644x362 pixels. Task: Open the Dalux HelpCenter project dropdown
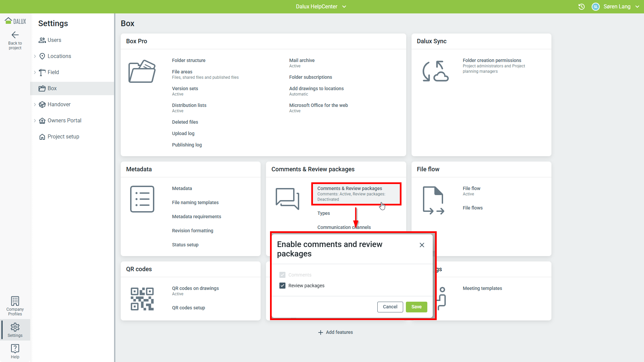pos(321,7)
